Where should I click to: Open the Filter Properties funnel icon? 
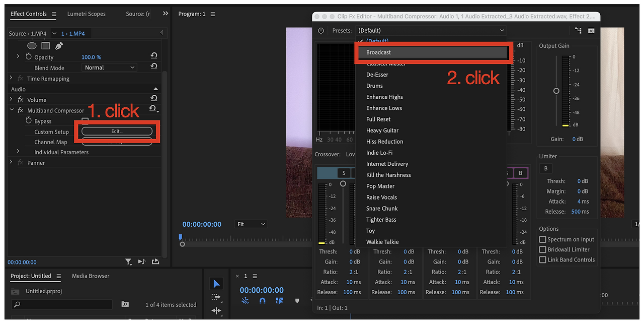(x=129, y=262)
